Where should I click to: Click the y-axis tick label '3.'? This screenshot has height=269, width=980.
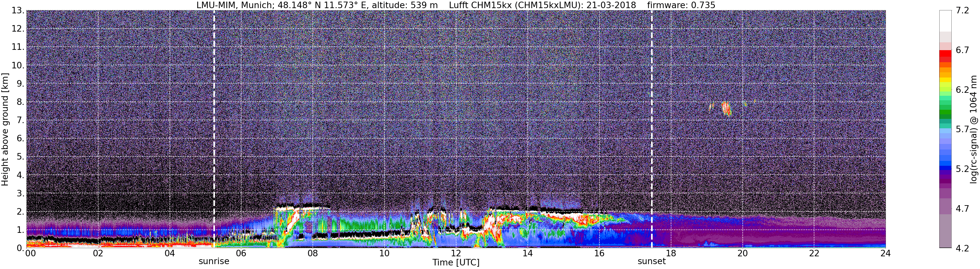[x=20, y=193]
